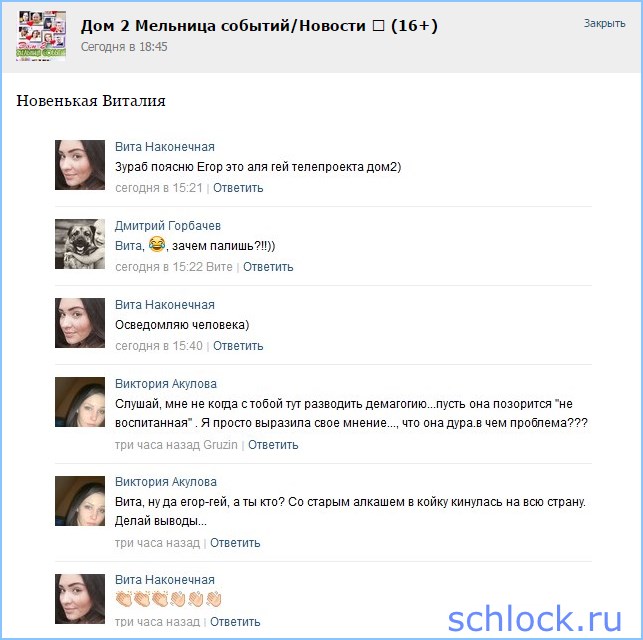Open the Gruzin recipient link
The width and height of the screenshot is (643, 640).
(220, 445)
